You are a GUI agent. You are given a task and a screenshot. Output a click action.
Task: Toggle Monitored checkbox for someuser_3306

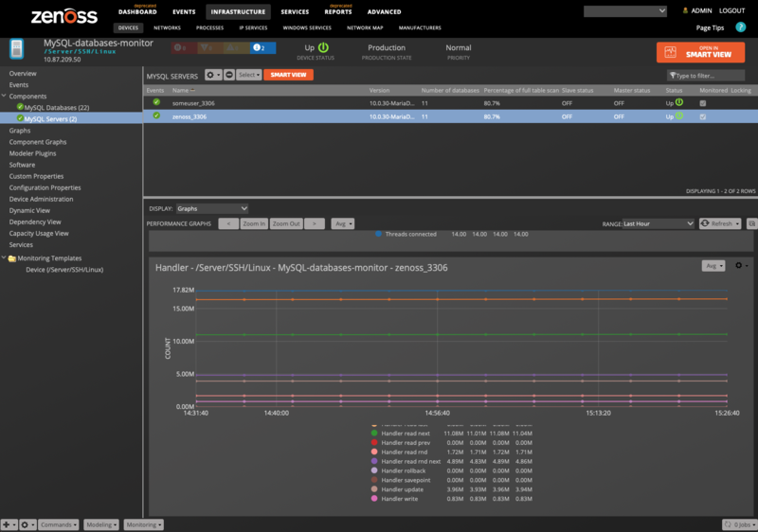tap(703, 103)
